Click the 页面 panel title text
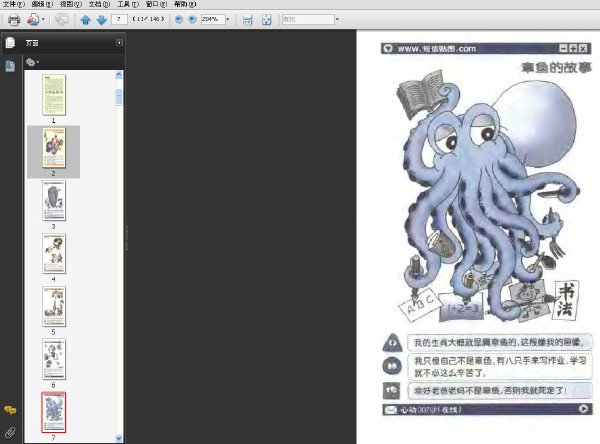Viewport: 600px width, 444px height. [32, 43]
